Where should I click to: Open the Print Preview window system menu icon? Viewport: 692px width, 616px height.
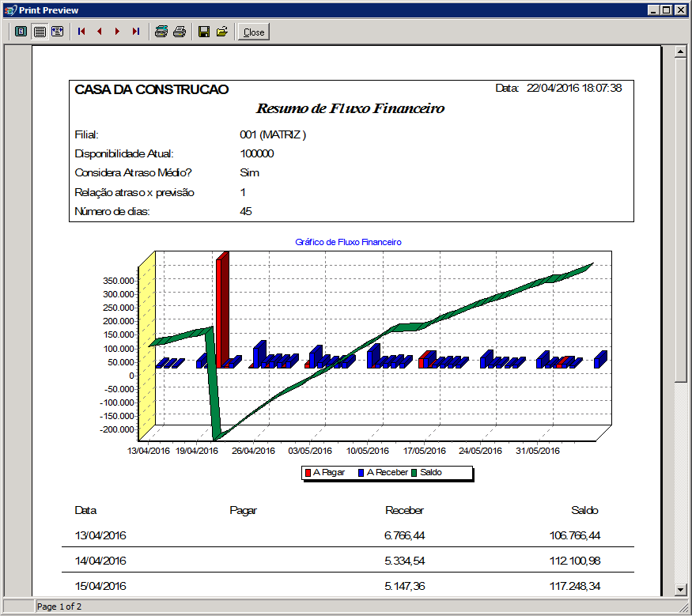click(9, 9)
